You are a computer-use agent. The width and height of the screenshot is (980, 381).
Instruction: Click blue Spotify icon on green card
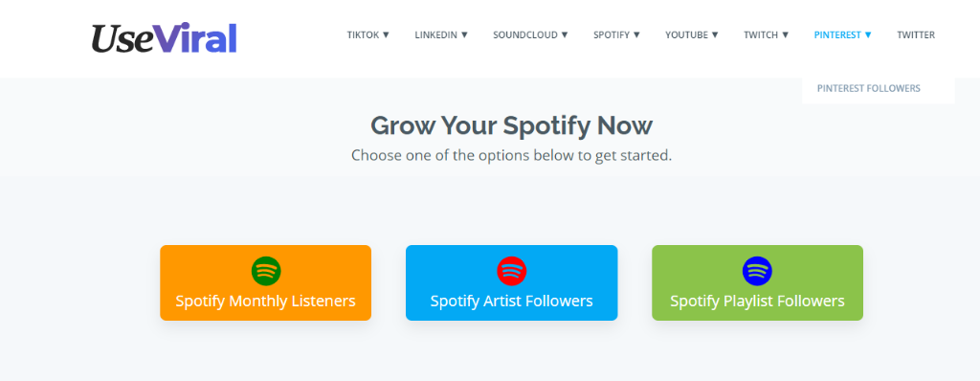[x=757, y=272]
